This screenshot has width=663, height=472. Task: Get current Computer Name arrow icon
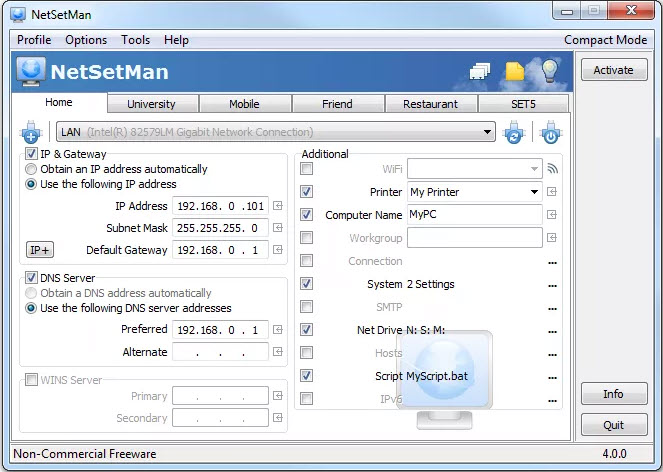coord(552,215)
